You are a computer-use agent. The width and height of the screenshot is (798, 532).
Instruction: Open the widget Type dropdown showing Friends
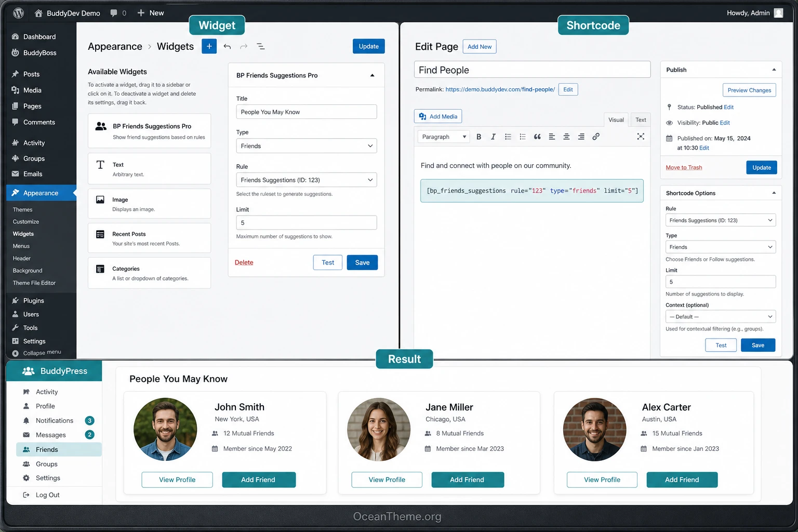(x=307, y=146)
